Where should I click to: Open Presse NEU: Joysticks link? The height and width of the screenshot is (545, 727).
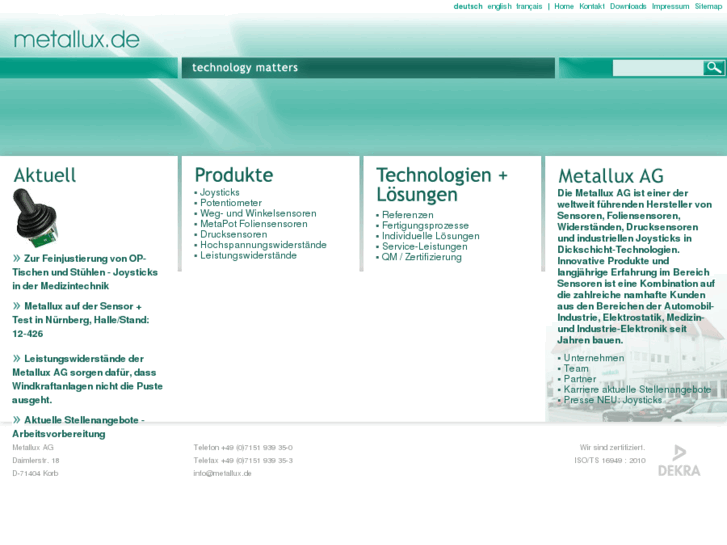pos(613,399)
